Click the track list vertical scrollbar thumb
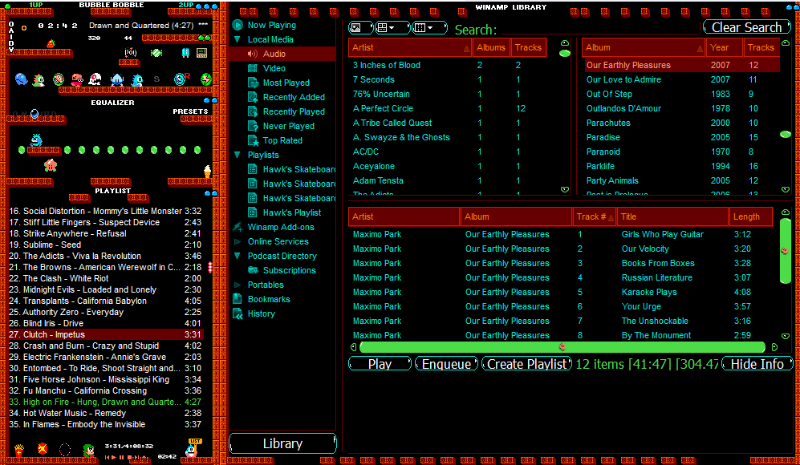The width and height of the screenshot is (800, 465). [x=785, y=251]
